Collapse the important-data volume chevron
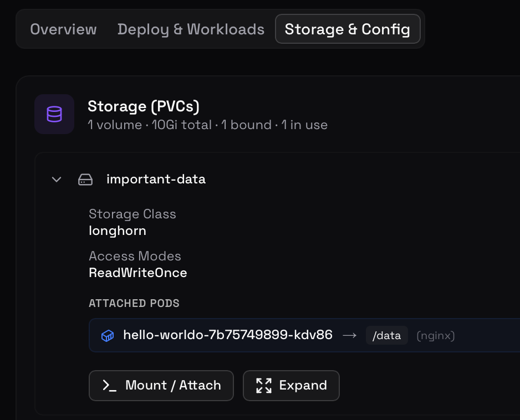Viewport: 520px width, 420px height. click(56, 180)
